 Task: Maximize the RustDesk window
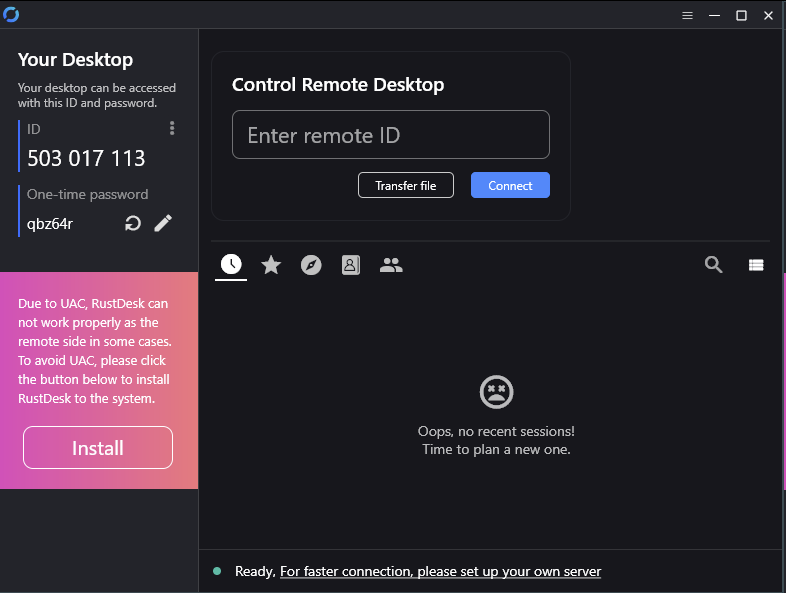[x=741, y=15]
